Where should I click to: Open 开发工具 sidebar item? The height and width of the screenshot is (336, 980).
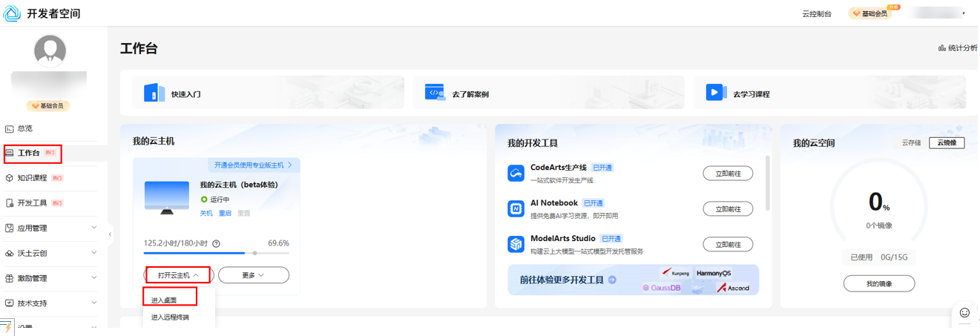click(34, 203)
